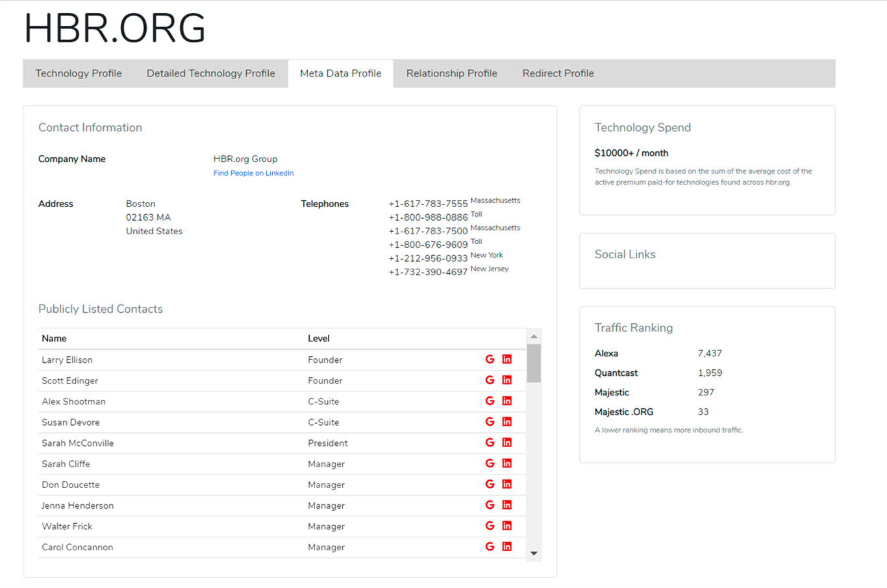887x588 pixels.
Task: Select the name Scott Edinger
Action: [70, 380]
